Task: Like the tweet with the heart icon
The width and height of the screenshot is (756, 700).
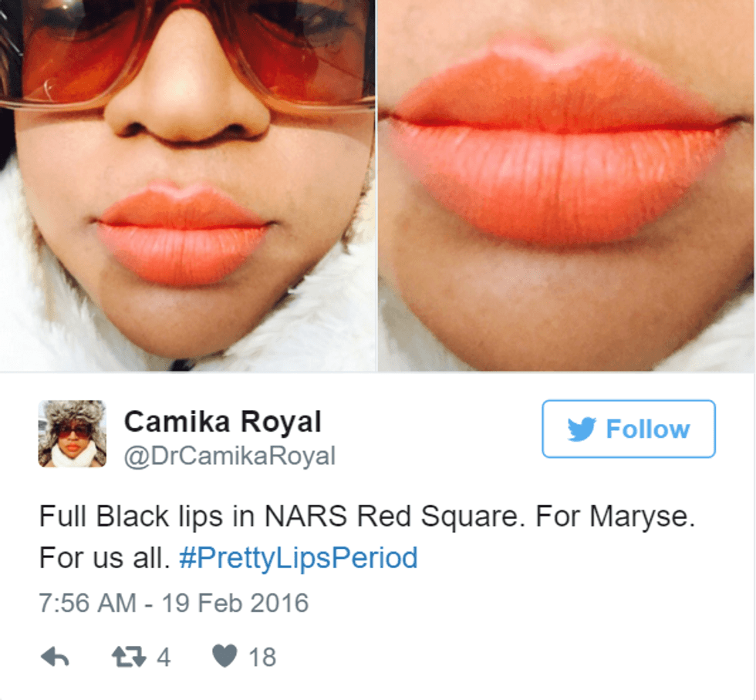Action: [224, 656]
